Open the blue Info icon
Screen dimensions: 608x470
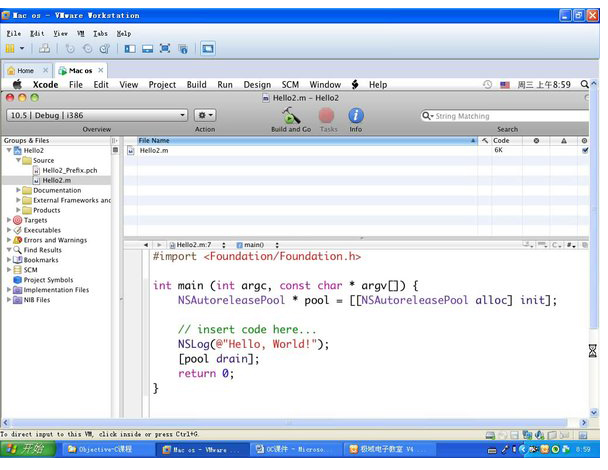(356, 116)
